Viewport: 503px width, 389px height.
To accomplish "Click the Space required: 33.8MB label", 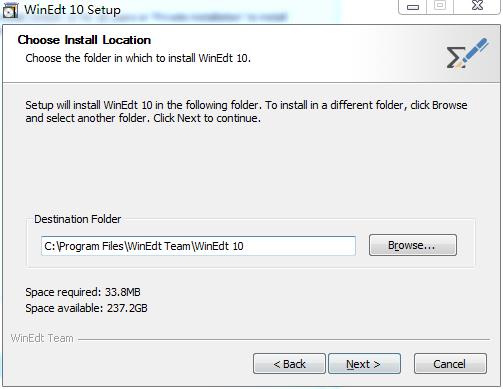I will pos(83,292).
